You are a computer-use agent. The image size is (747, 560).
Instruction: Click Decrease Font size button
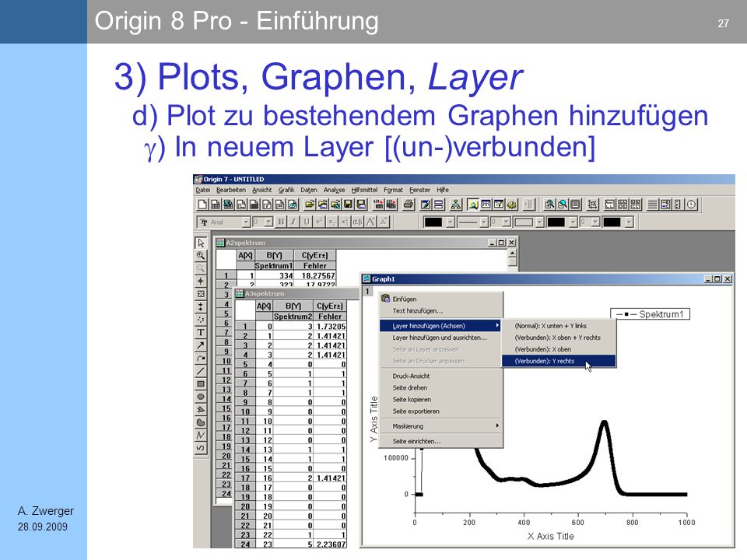pyautogui.click(x=384, y=222)
